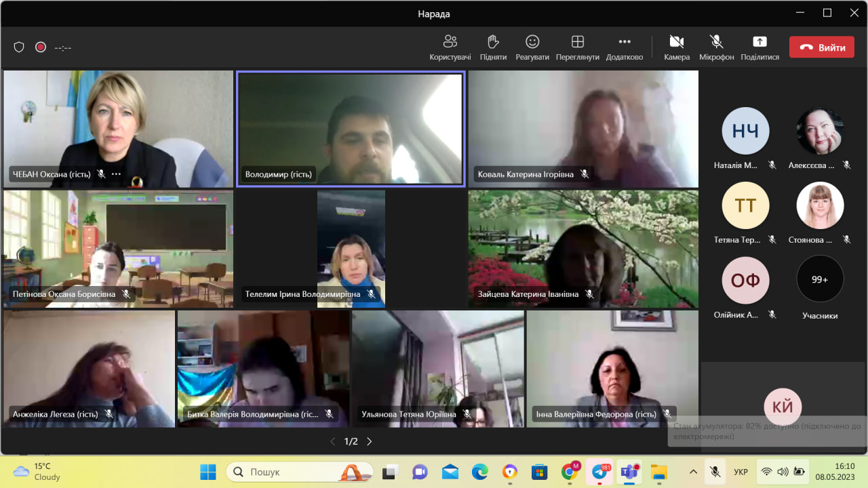Open Microsoft Edge from the taskbar

pos(480,472)
